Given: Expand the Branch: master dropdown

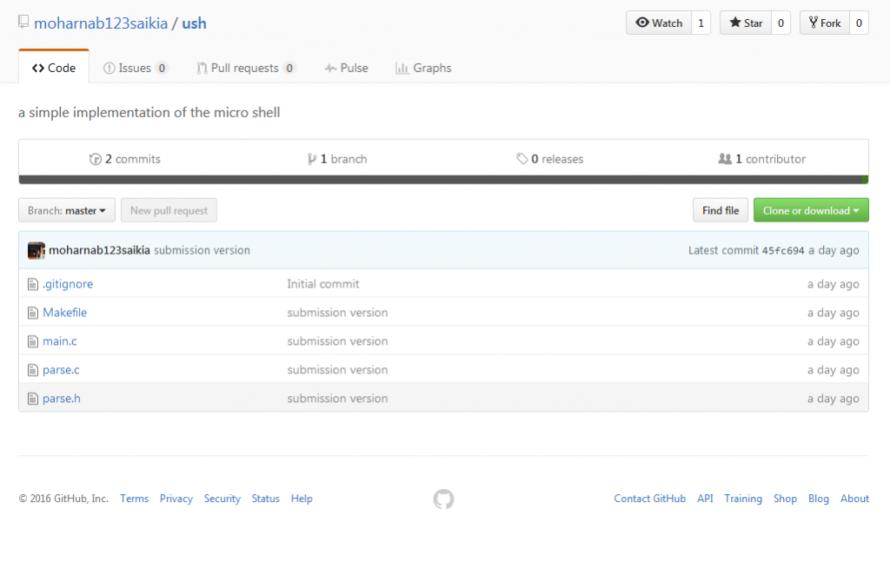Looking at the screenshot, I should click(67, 210).
